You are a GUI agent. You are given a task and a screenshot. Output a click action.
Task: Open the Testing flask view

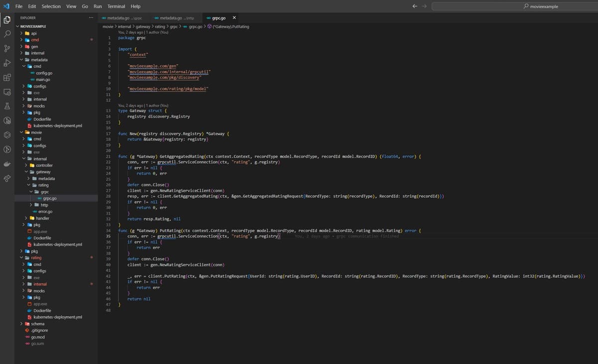point(7,107)
